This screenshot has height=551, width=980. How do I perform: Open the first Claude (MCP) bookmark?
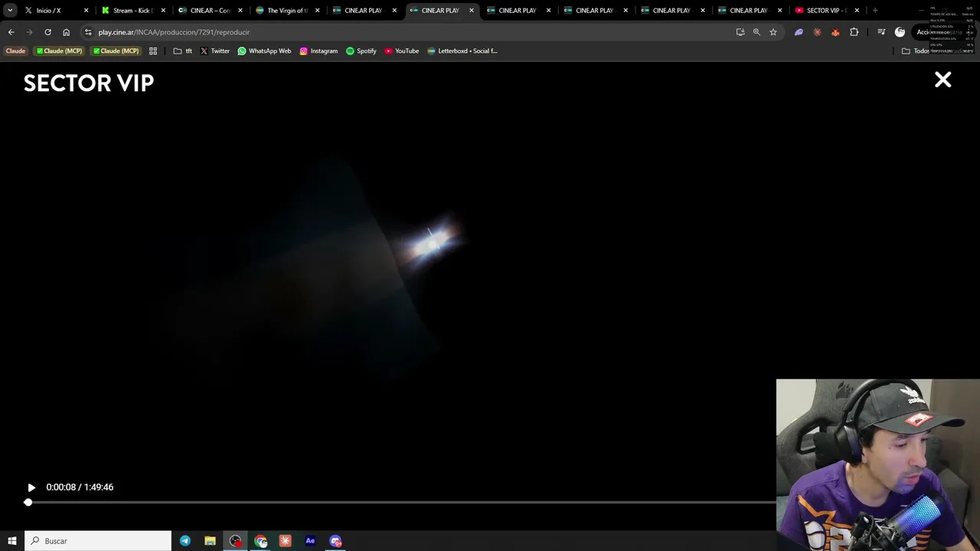tap(60, 51)
